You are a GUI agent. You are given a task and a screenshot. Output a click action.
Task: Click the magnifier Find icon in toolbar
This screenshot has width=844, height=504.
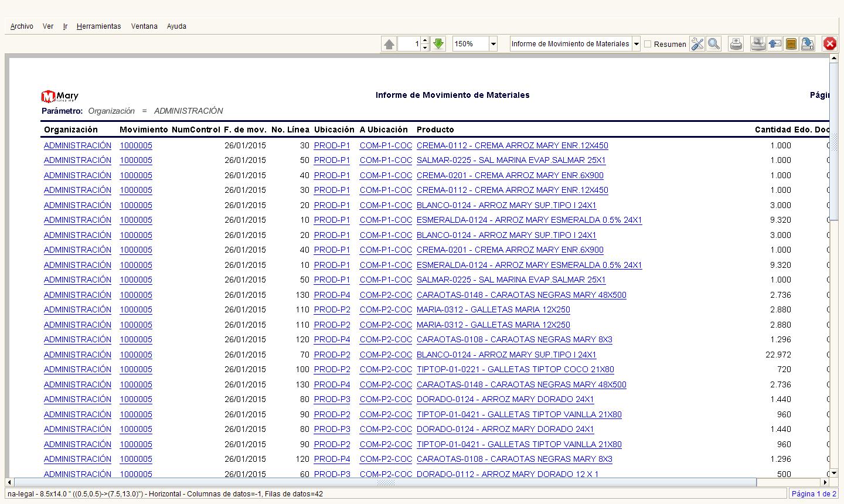tap(713, 44)
